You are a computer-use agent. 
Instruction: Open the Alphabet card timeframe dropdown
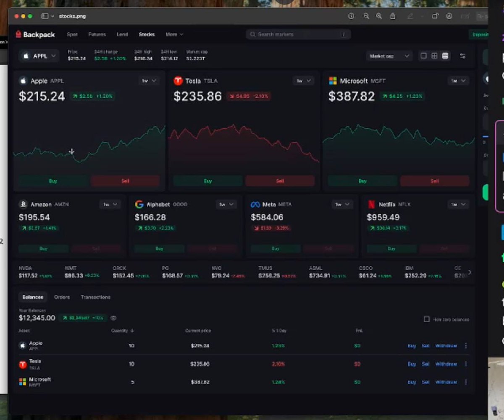pyautogui.click(x=226, y=204)
